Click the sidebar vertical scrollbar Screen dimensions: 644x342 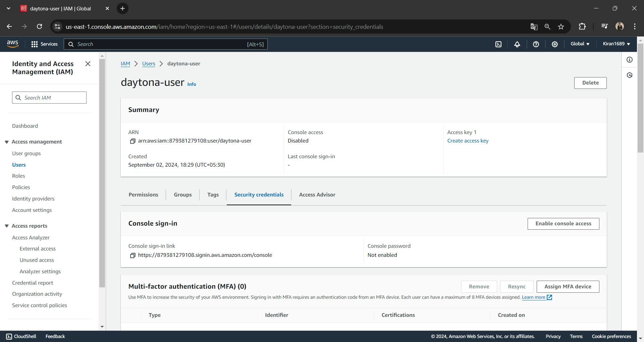102,173
